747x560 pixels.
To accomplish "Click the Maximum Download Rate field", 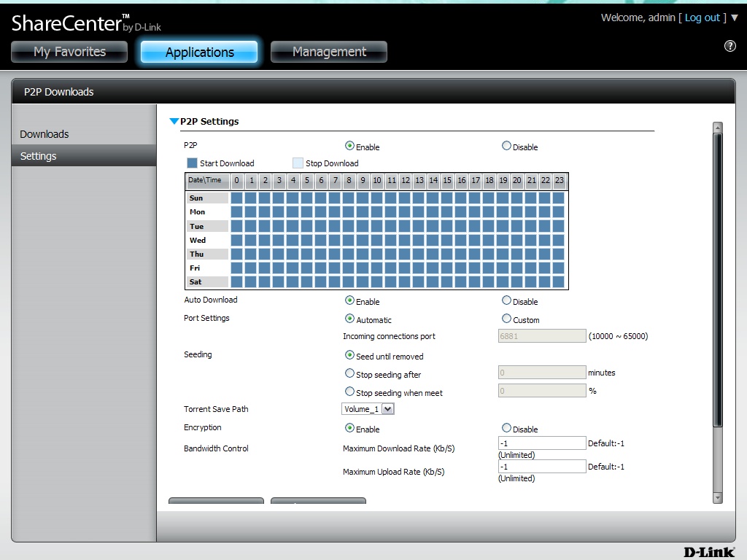I will pyautogui.click(x=542, y=443).
